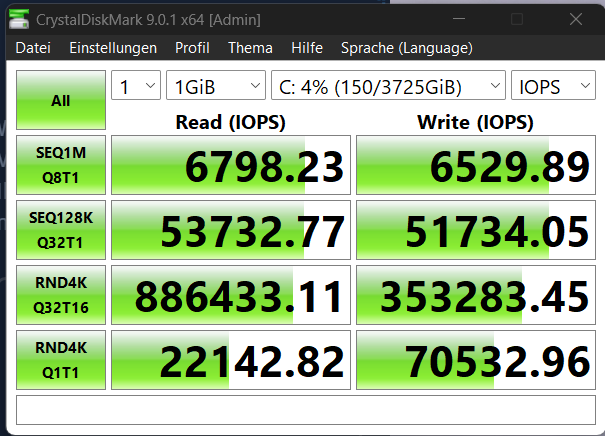Image resolution: width=605 pixels, height=436 pixels.
Task: Run the RND4K Q32T16 test
Action: (x=61, y=295)
